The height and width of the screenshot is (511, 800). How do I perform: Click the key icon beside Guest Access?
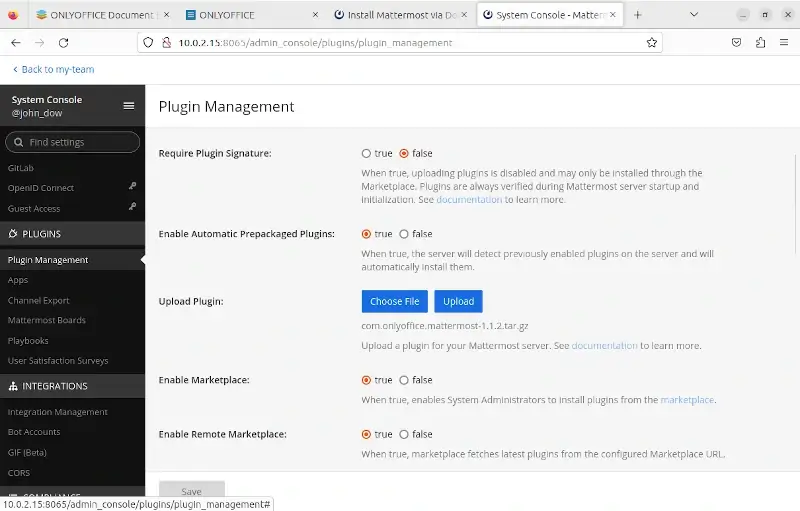(x=132, y=207)
